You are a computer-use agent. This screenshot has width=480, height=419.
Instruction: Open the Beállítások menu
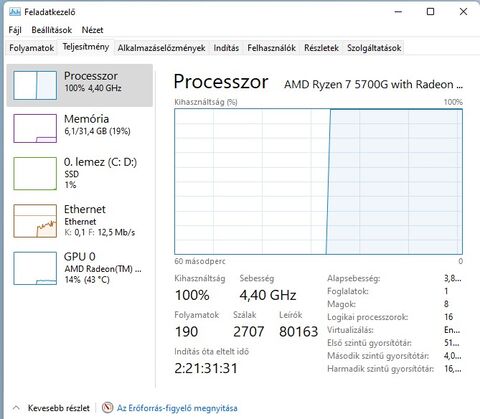click(52, 30)
